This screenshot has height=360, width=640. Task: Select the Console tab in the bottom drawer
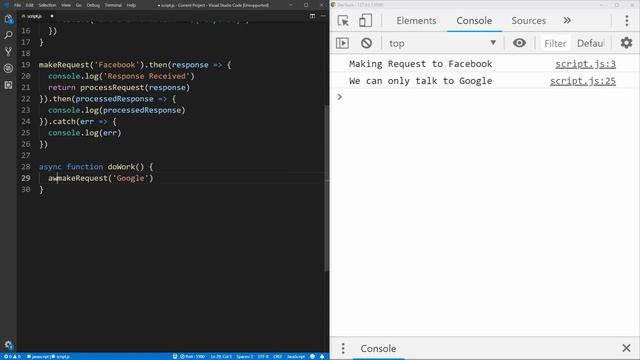coord(378,349)
